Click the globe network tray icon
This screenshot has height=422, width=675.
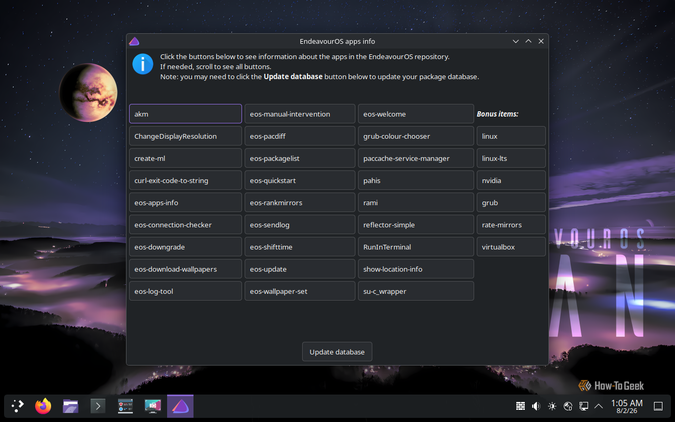pyautogui.click(x=568, y=406)
